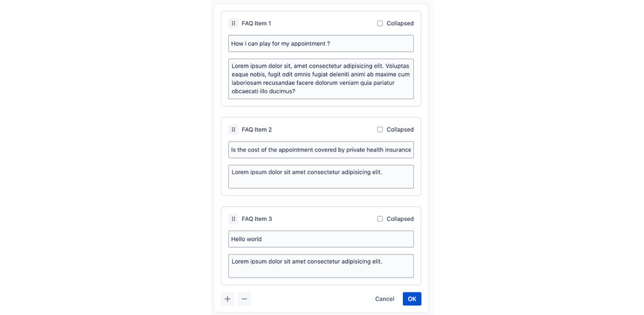This screenshot has width=644, height=315.
Task: Remove an item with the minus button
Action: pos(244,299)
